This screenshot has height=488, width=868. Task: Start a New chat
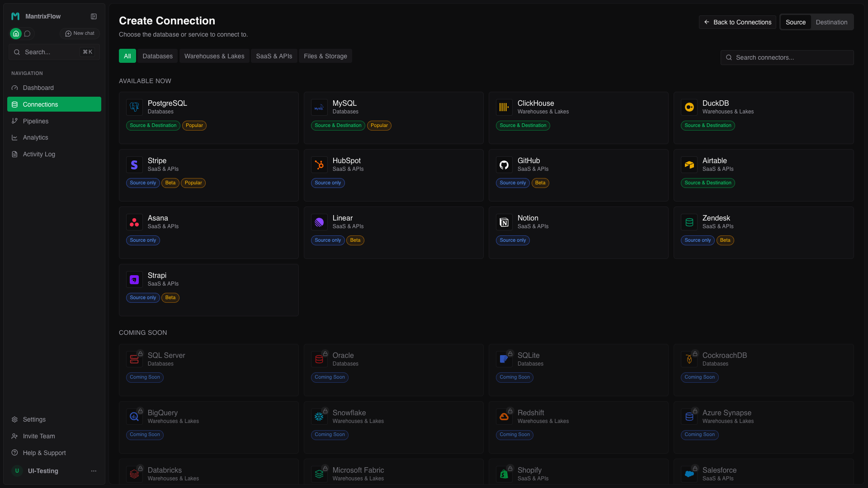point(80,33)
